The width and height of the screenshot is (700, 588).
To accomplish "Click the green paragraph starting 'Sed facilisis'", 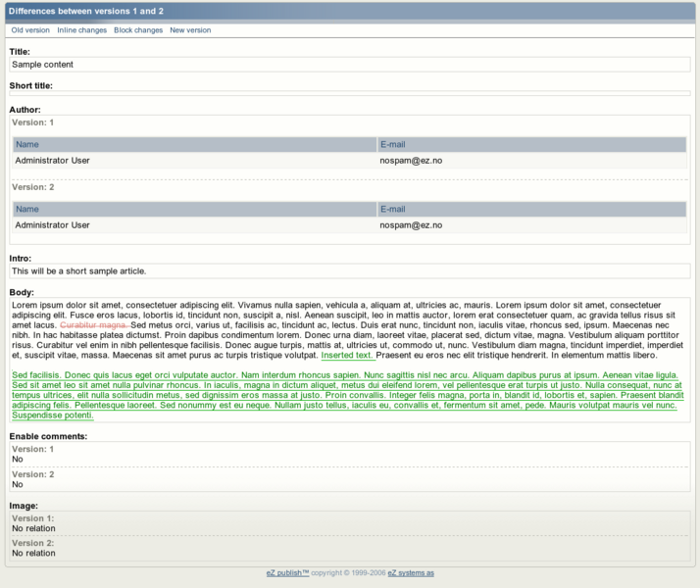I will (x=343, y=396).
